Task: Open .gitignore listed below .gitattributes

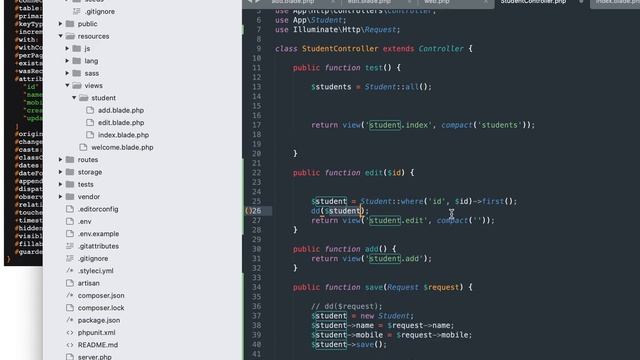Action: pyautogui.click(x=93, y=258)
